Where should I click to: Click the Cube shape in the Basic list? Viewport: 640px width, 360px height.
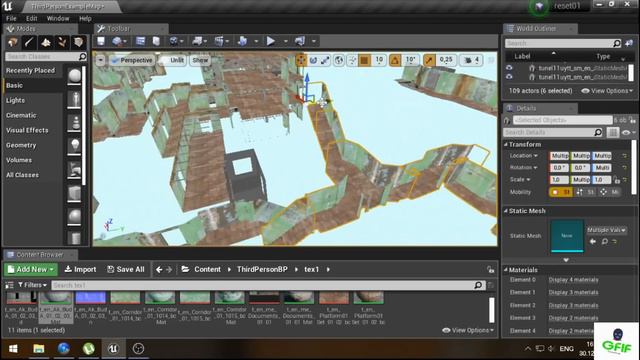click(74, 193)
